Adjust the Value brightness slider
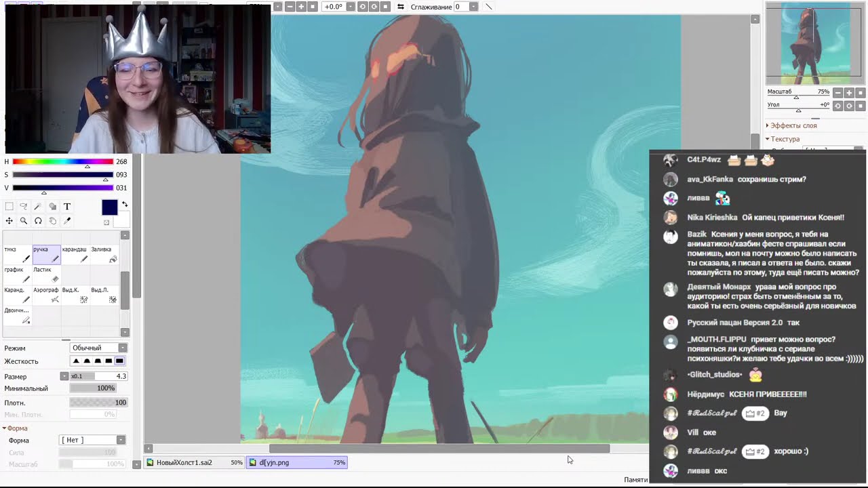The image size is (868, 488). pyautogui.click(x=62, y=188)
